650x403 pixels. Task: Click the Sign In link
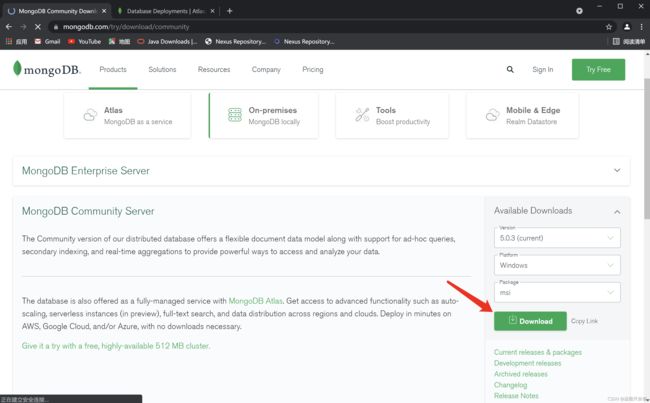543,69
